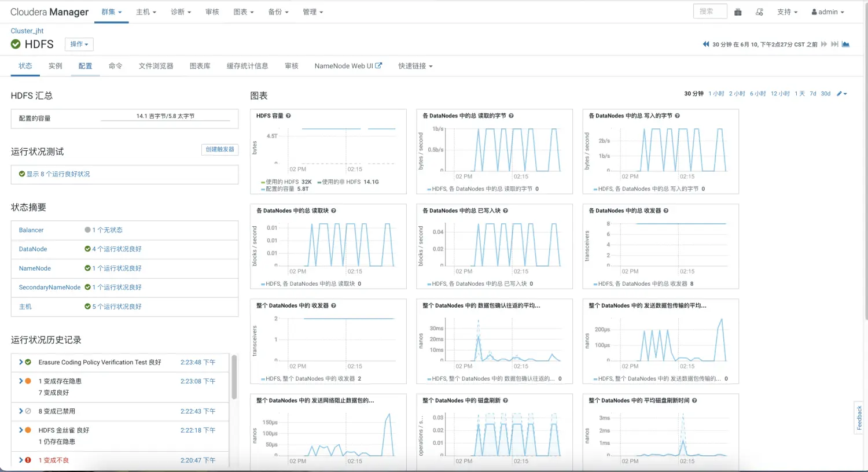The image size is (868, 472).
Task: Open the 支持 dropdown
Action: (x=787, y=12)
